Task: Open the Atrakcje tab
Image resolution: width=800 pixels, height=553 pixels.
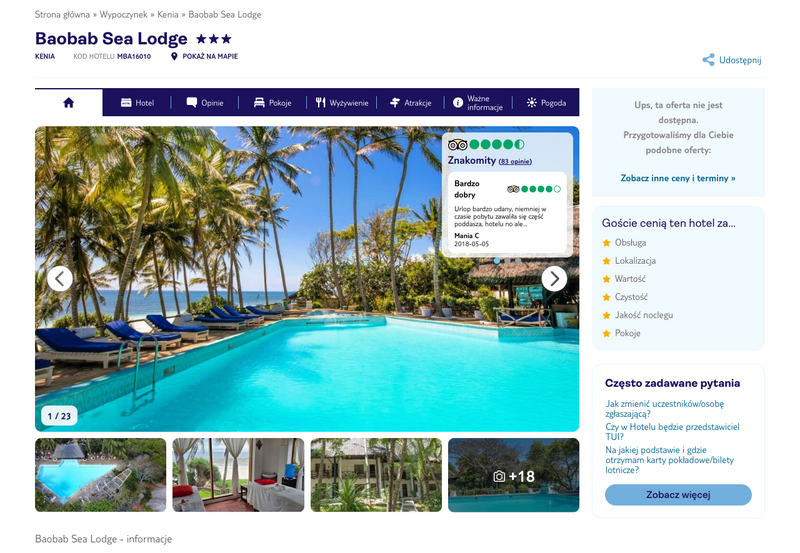Action: (410, 103)
